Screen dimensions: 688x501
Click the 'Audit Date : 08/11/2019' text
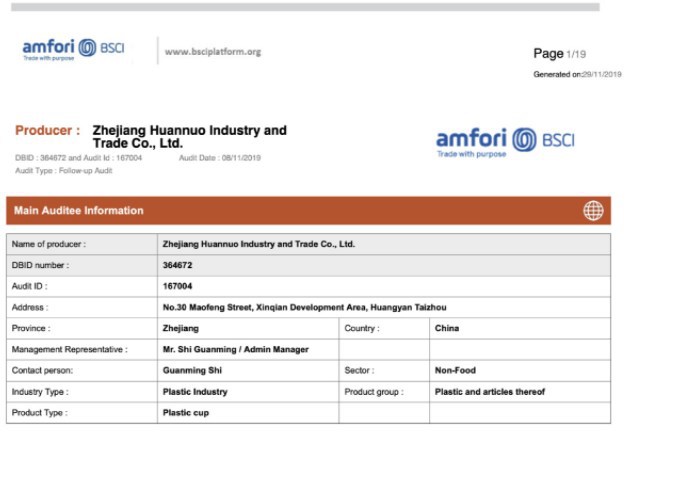pyautogui.click(x=220, y=157)
